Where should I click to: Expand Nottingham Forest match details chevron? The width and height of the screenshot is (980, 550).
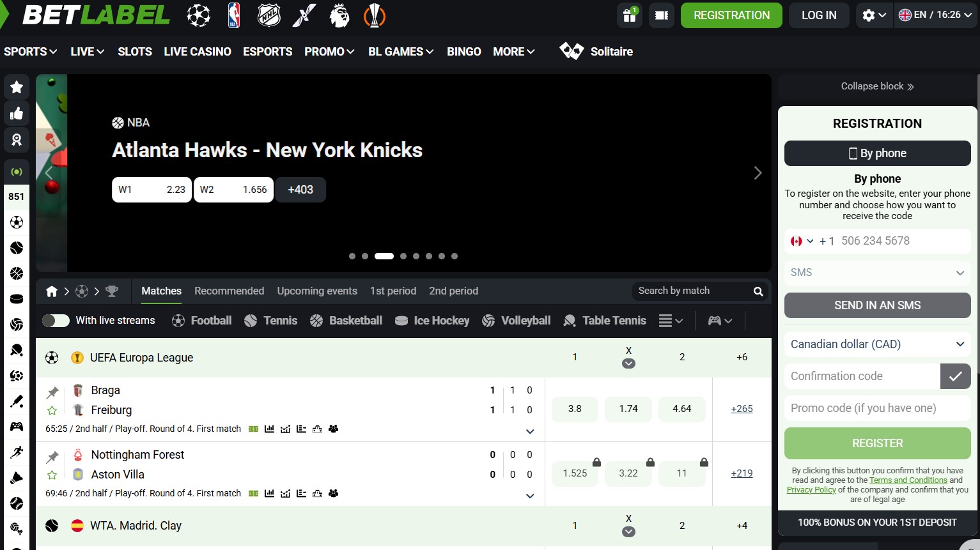point(530,496)
